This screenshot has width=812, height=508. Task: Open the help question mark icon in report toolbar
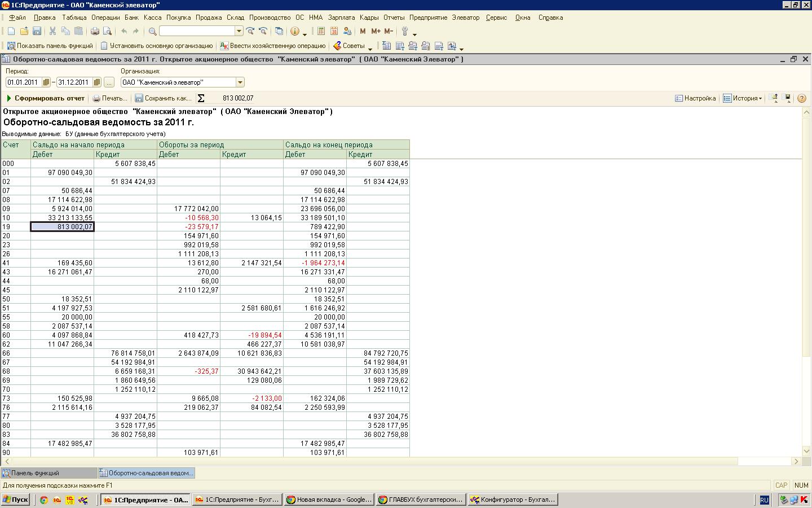(x=802, y=98)
